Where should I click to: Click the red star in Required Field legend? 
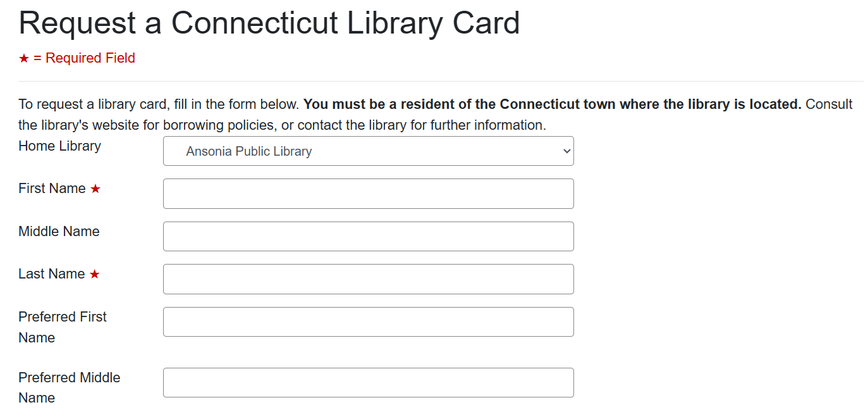pyautogui.click(x=24, y=58)
